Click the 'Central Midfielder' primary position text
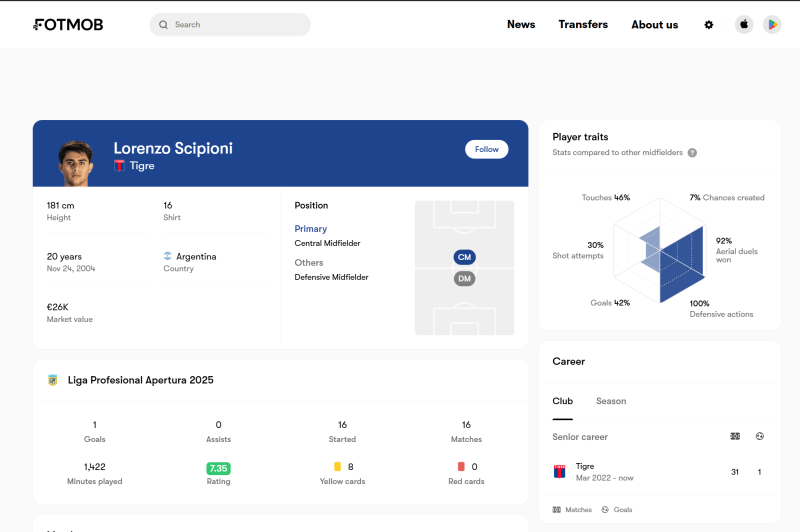The width and height of the screenshot is (800, 532). (x=327, y=243)
